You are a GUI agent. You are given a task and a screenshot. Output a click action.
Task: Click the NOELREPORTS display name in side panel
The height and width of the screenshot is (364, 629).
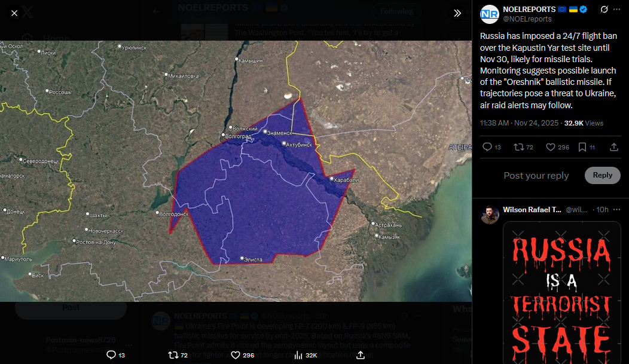pos(529,9)
